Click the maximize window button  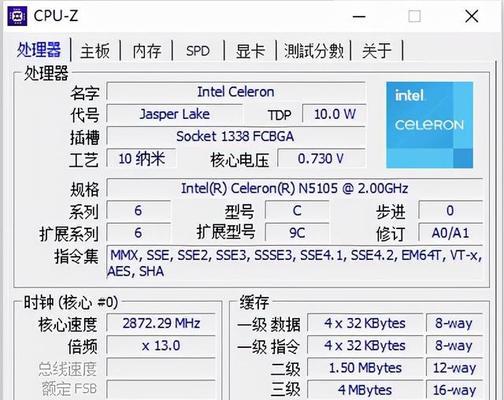click(x=414, y=16)
